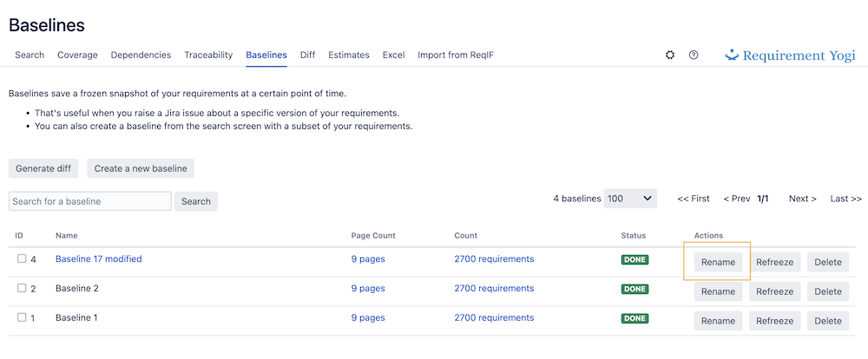Open the Diff tab

pyautogui.click(x=307, y=55)
